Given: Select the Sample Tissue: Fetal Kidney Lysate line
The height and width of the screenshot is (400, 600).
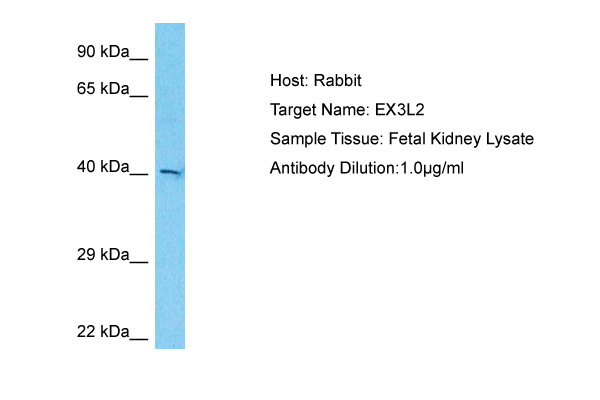Looking at the screenshot, I should point(402,139).
